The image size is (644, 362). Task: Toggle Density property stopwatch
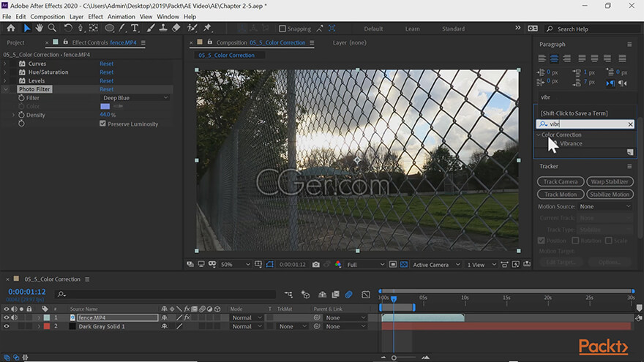[21, 115]
